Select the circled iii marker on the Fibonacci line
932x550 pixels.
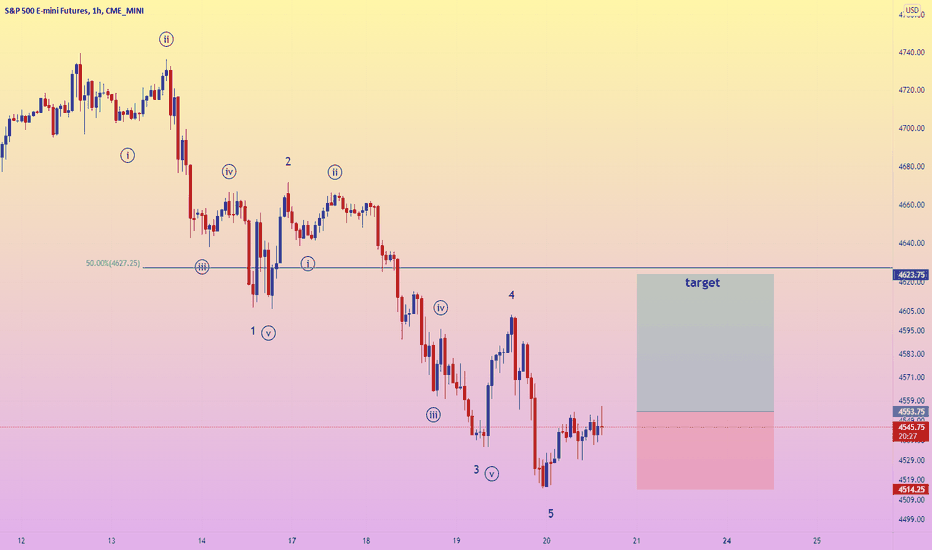point(202,267)
